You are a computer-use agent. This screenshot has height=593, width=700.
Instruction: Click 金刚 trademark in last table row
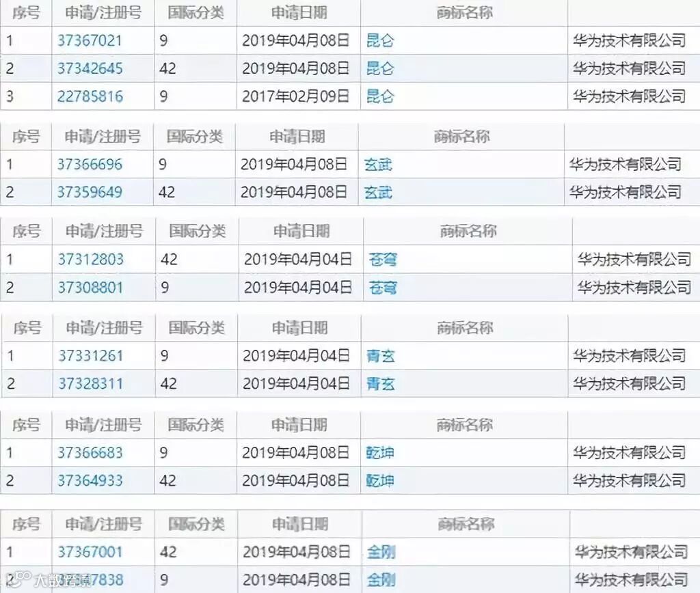(x=381, y=579)
